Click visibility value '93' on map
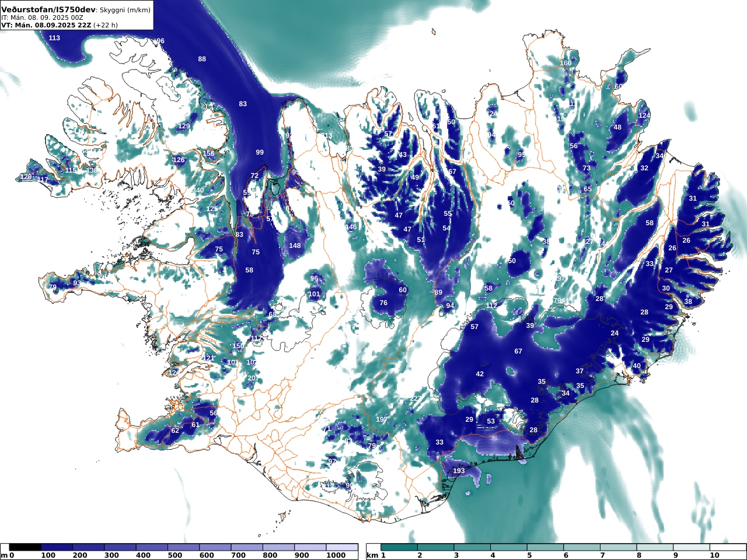The height and width of the screenshot is (560, 747). (76, 283)
